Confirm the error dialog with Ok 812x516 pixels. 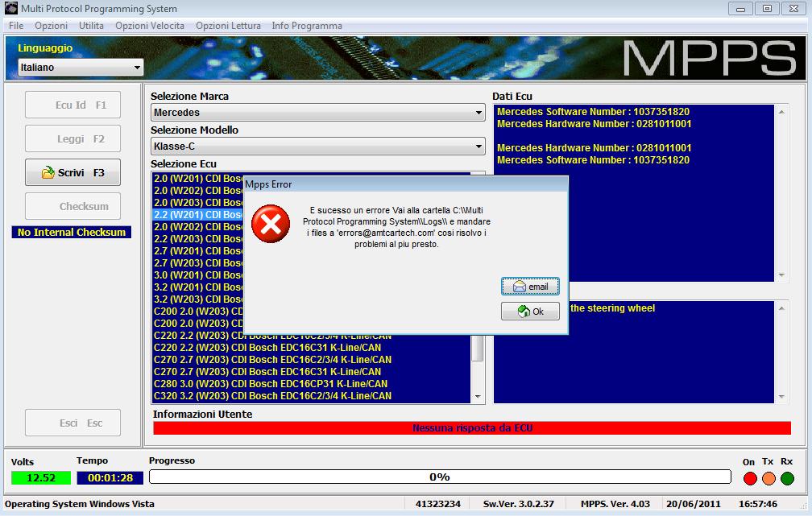pos(530,311)
